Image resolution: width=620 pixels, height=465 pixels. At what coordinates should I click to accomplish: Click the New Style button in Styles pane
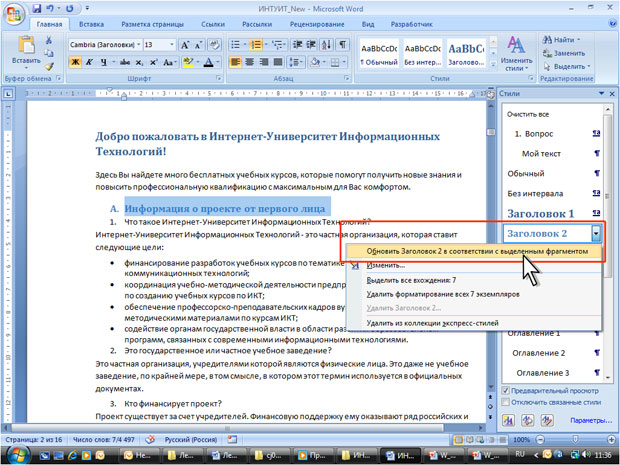[x=508, y=420]
